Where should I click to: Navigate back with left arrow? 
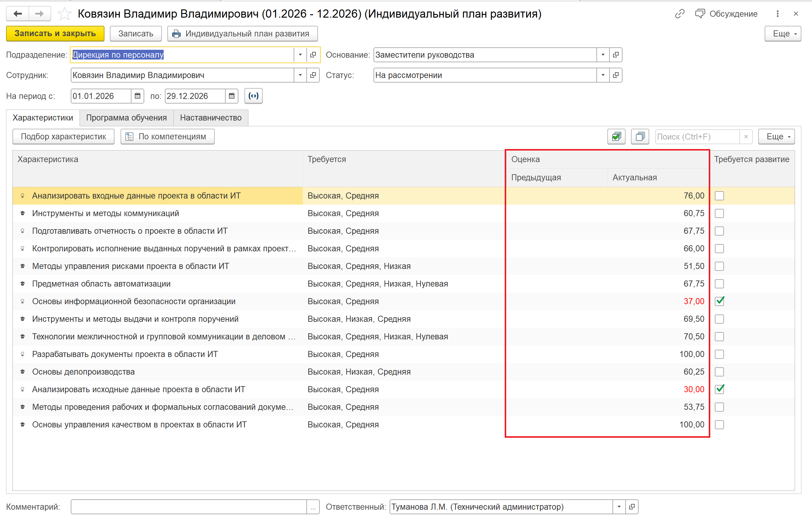coord(18,14)
